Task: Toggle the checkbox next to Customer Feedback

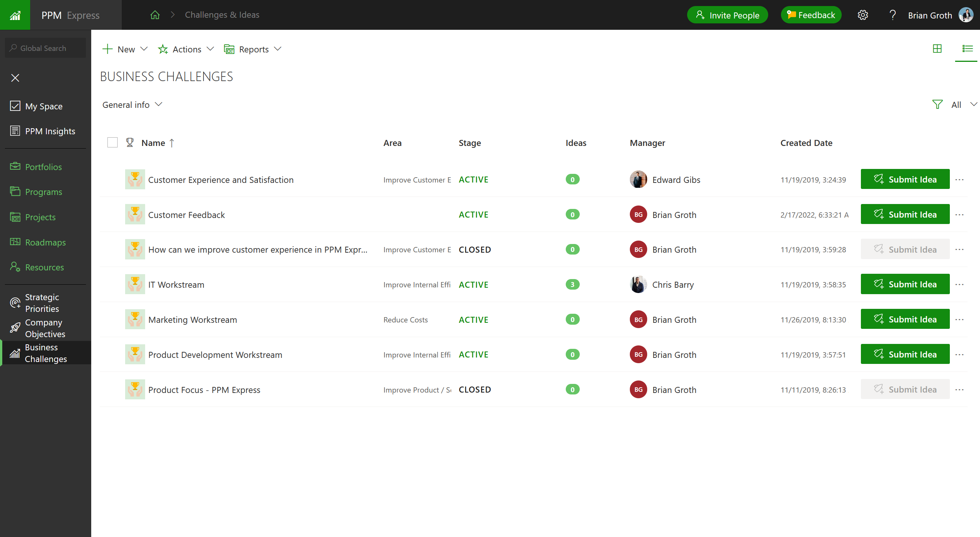Action: click(112, 214)
